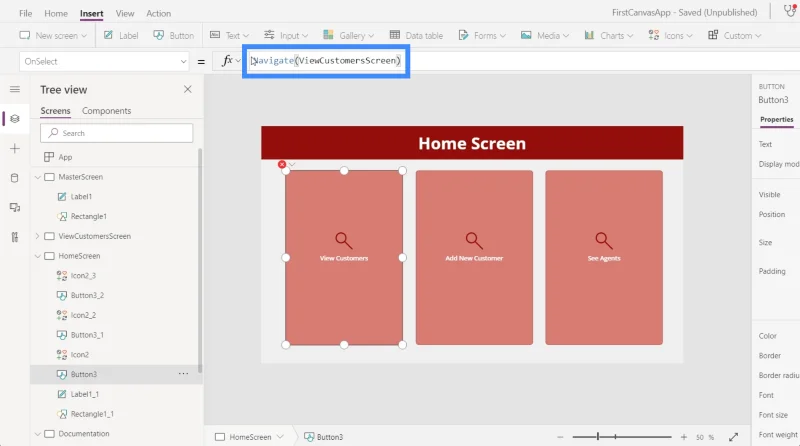This screenshot has height=446, width=800.
Task: Close the Tree view panel
Action: [188, 89]
